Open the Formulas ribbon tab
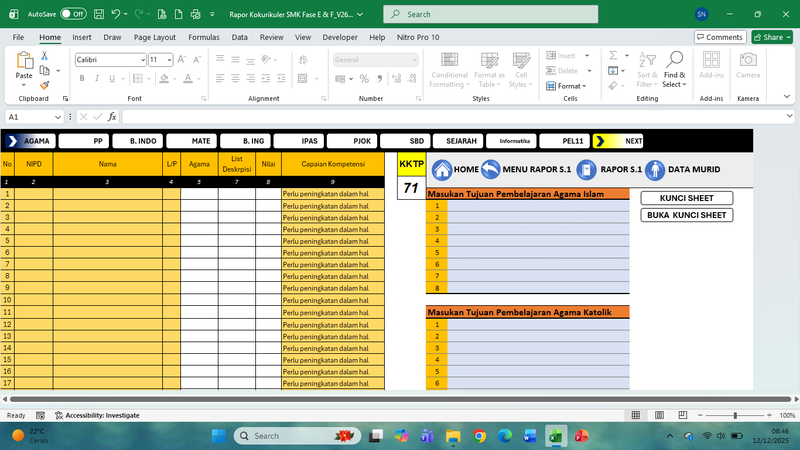This screenshot has width=800, height=450. point(203,37)
